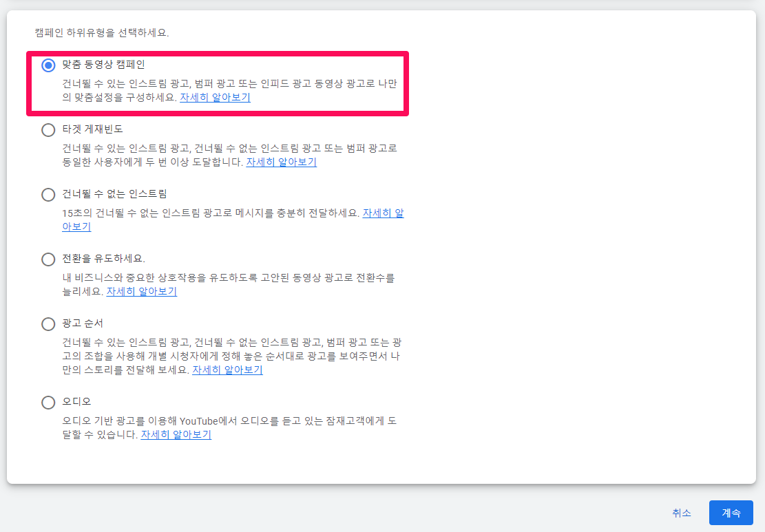
Task: Click the 타겟 게재빈도 label text
Action: click(93, 129)
